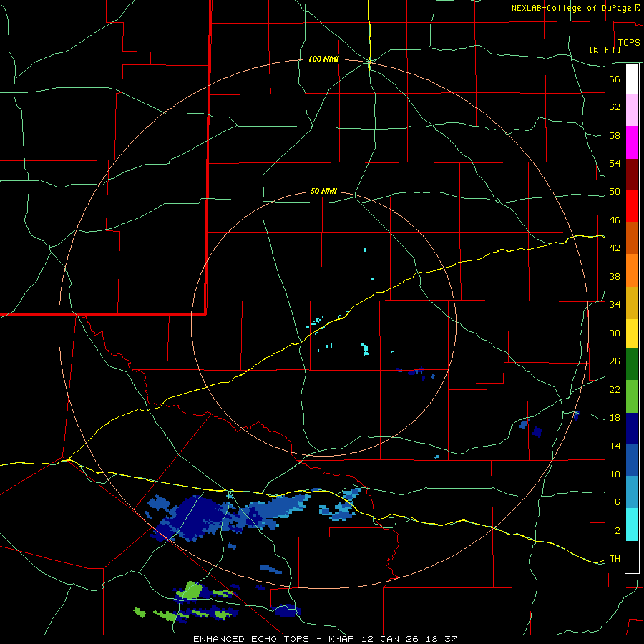The image size is (644, 644).
Task: Pick the light blue legend band
Action: tap(632, 492)
